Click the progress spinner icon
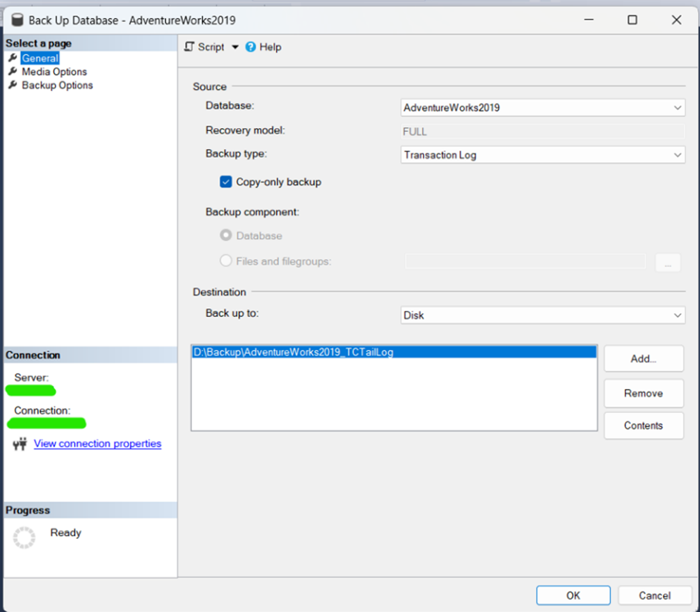This screenshot has height=612, width=700. coord(24,538)
